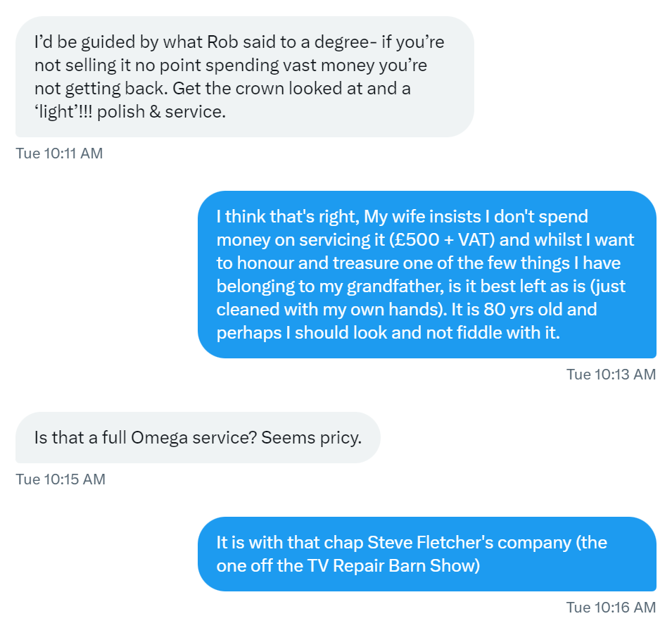This screenshot has height=628, width=672.
Task: Click the Tue 10:13 AM timestamp
Action: 611,374
